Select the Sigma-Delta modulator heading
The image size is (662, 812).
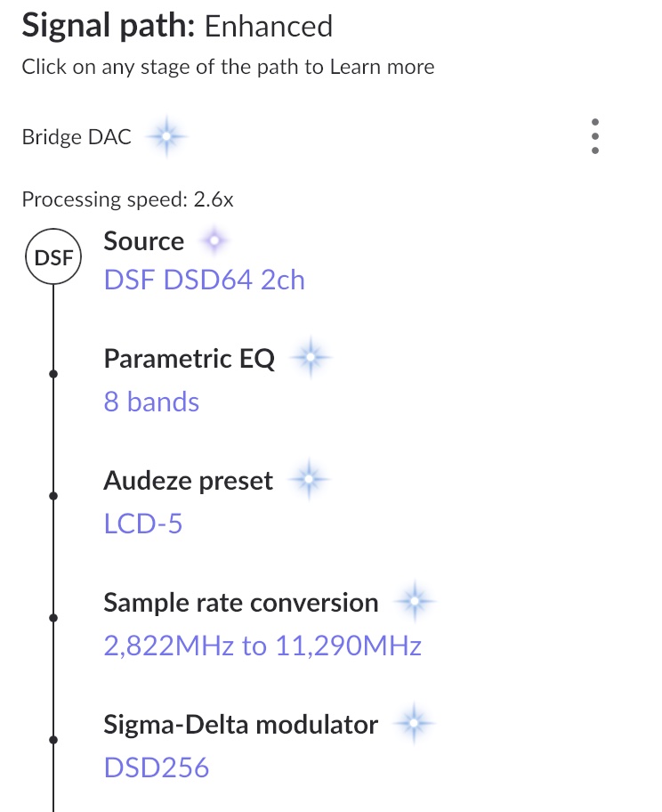[240, 725]
